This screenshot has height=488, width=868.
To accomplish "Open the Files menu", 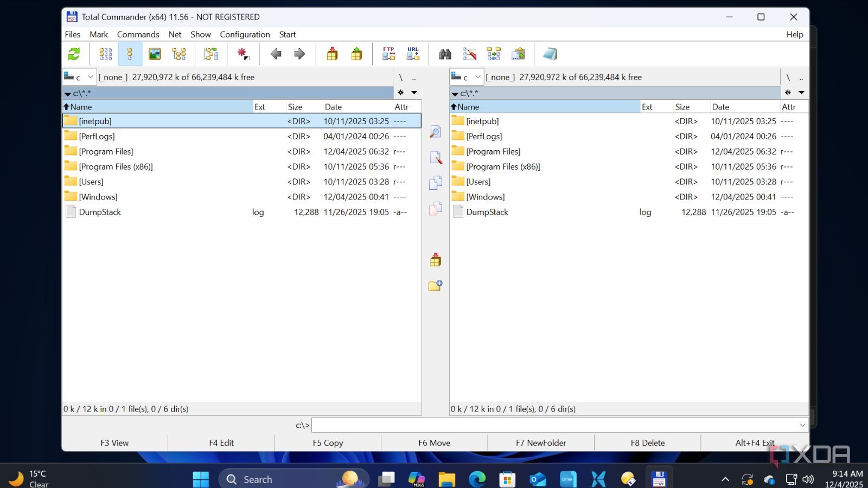I will pyautogui.click(x=73, y=34).
